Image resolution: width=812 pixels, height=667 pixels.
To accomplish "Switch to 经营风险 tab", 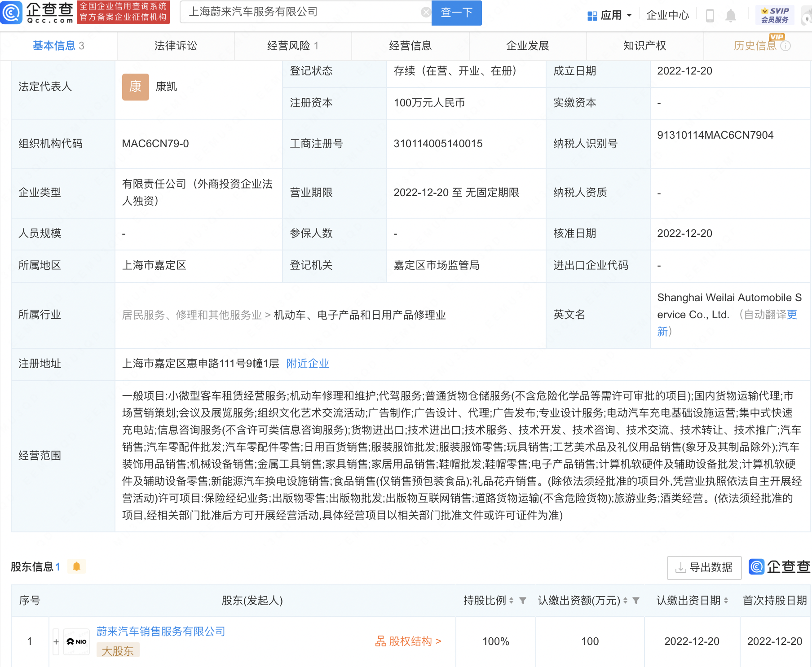I will pos(293,46).
